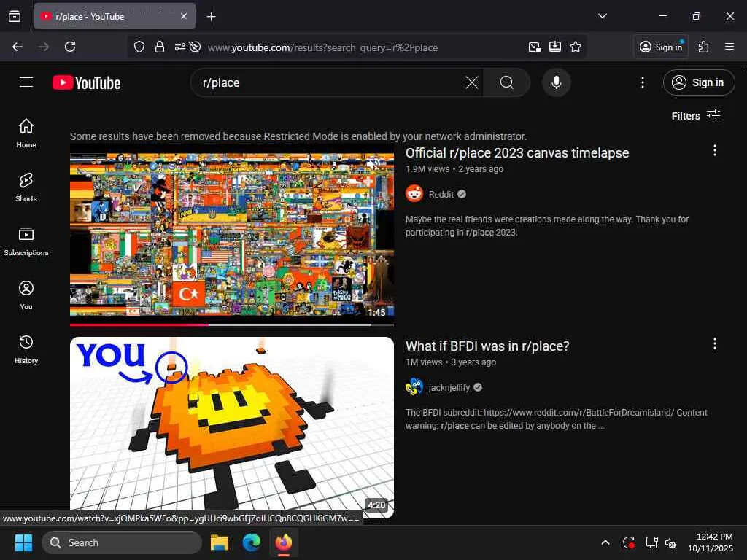Open Official r/place 2023 canvas timelapse title
Screen dimensions: 747x560
[x=517, y=153]
